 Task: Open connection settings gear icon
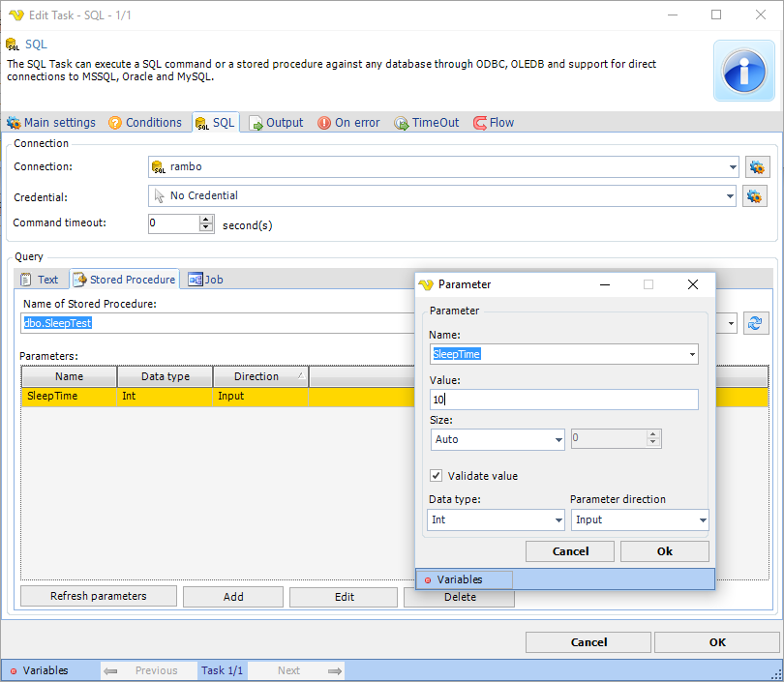point(756,166)
